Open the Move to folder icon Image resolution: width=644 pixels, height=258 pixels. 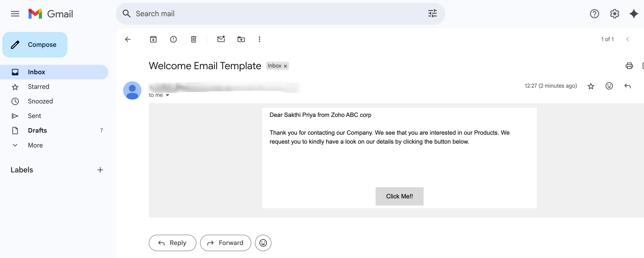(241, 39)
